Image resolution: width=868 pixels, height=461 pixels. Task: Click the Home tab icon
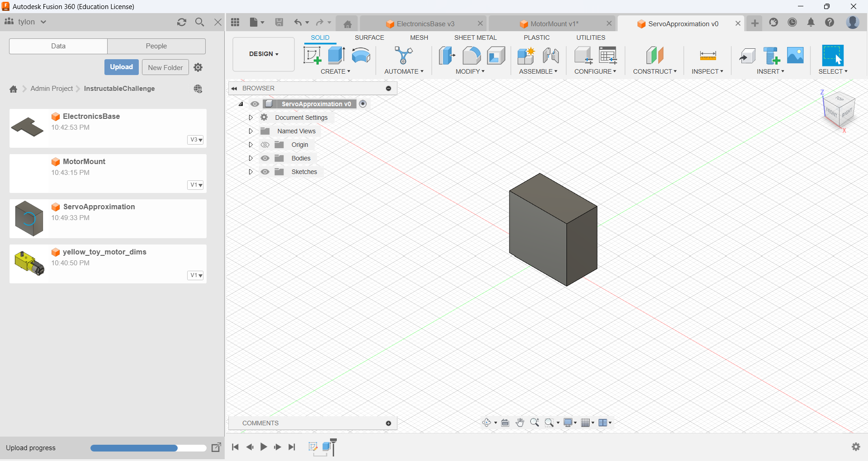pos(347,24)
